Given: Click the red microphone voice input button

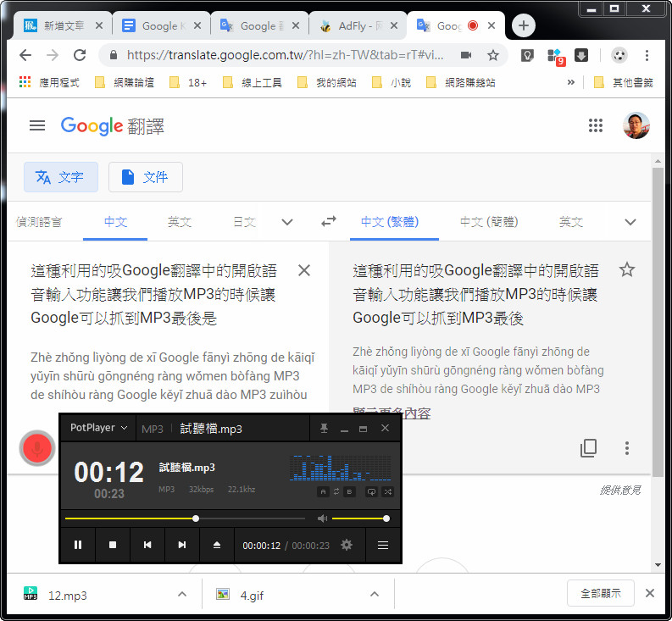Looking at the screenshot, I should [x=37, y=448].
